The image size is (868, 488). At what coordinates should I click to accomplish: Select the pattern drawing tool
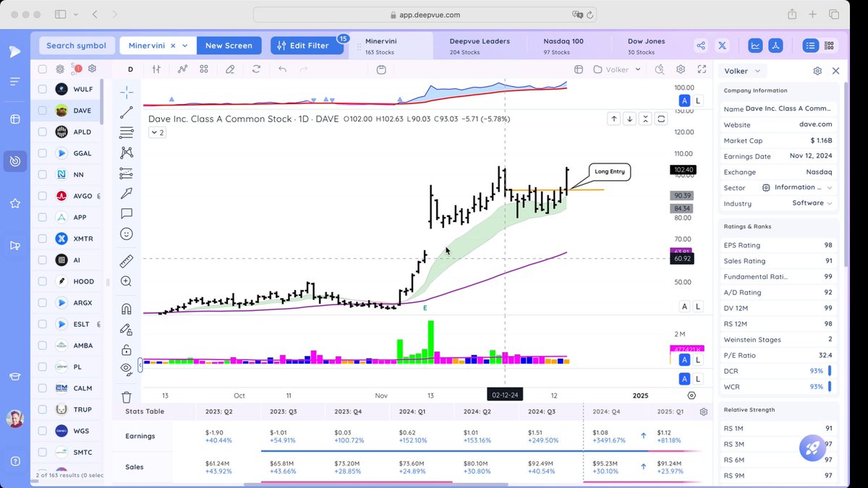tap(127, 153)
